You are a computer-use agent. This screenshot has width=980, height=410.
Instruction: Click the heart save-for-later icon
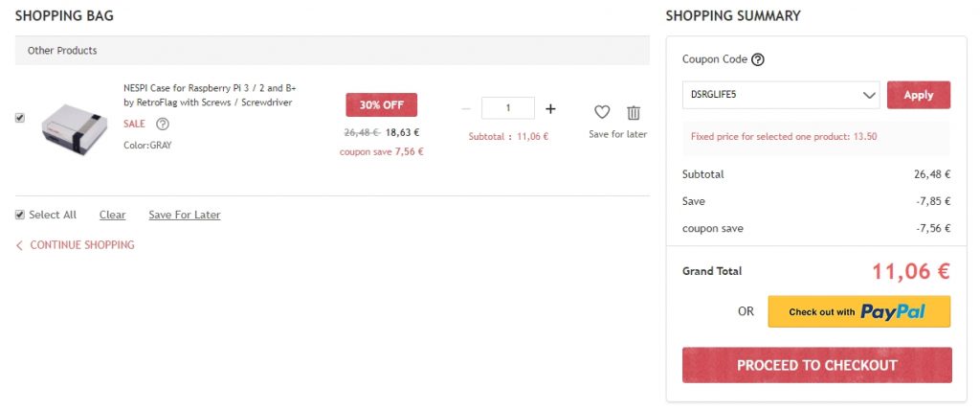click(602, 112)
